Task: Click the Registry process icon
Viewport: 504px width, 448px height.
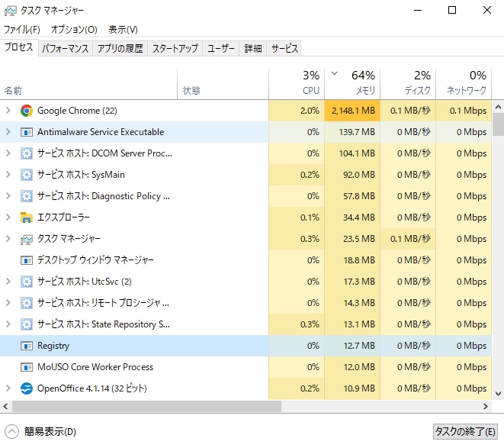Action: pos(27,346)
